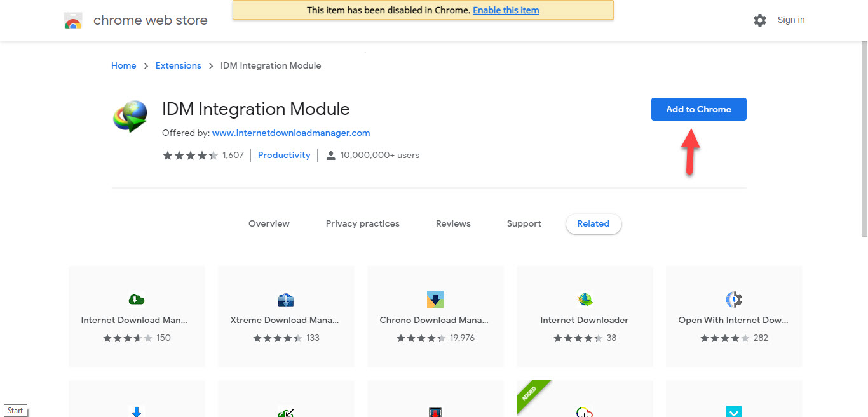This screenshot has width=868, height=417.
Task: Open the Reviews tab
Action: point(453,224)
